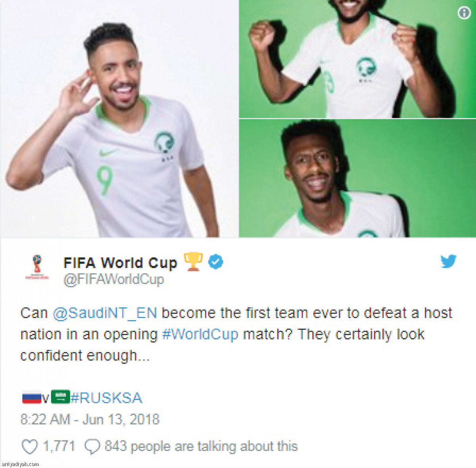Like the tweet with the heart icon
Screen dimensions: 476x468
click(x=29, y=447)
